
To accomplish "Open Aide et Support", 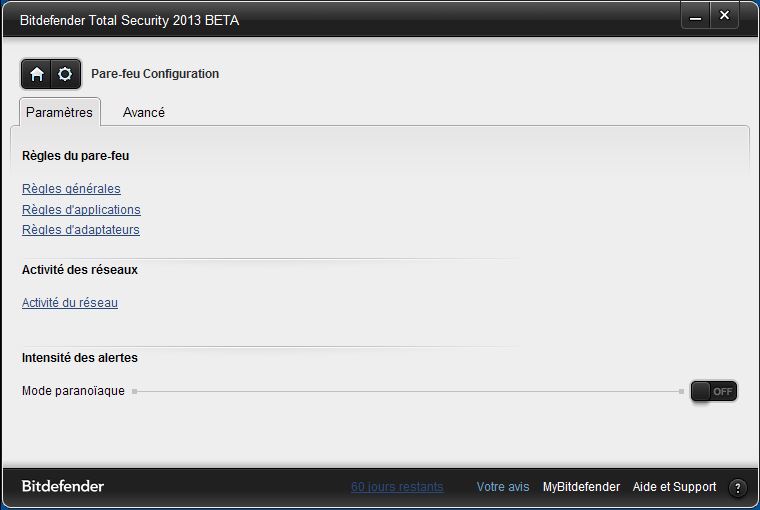I will pos(674,487).
